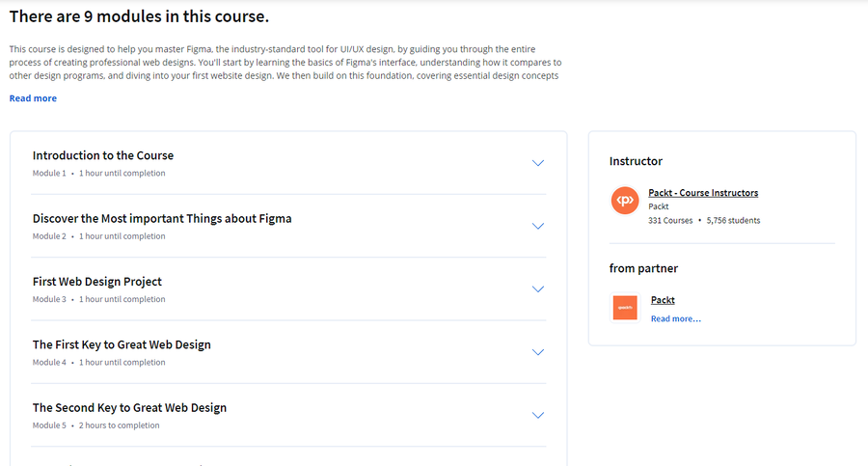Select Introduction to the Course module title

[103, 155]
